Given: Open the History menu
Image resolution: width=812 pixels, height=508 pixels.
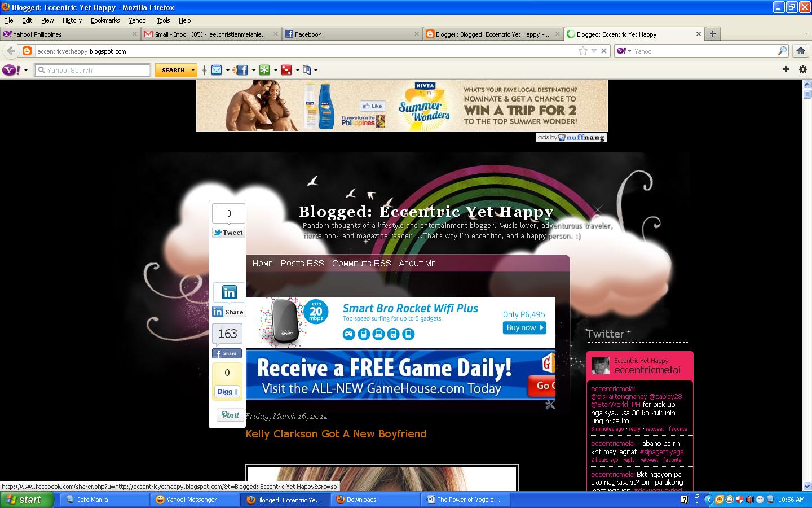Looking at the screenshot, I should (72, 20).
